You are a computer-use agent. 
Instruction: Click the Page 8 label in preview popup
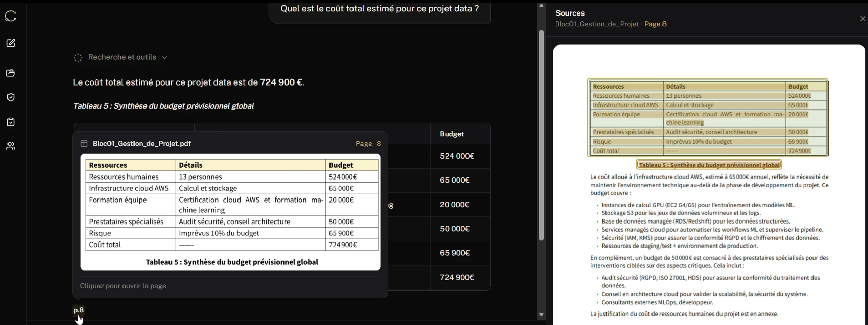368,144
